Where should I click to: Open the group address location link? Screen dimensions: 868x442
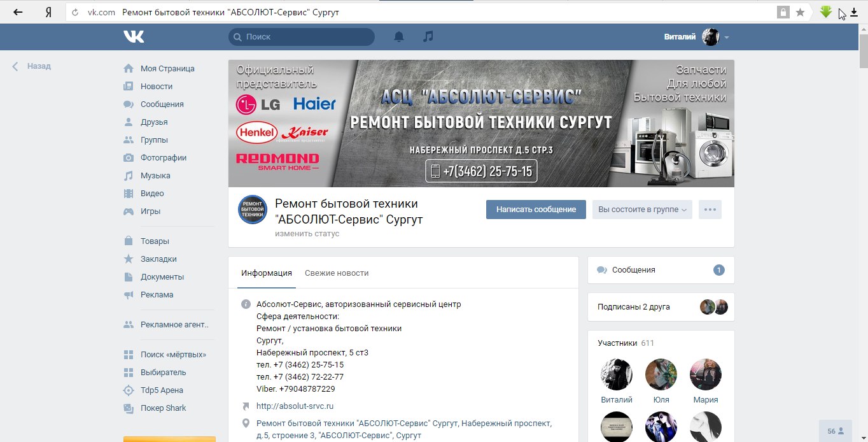point(403,429)
